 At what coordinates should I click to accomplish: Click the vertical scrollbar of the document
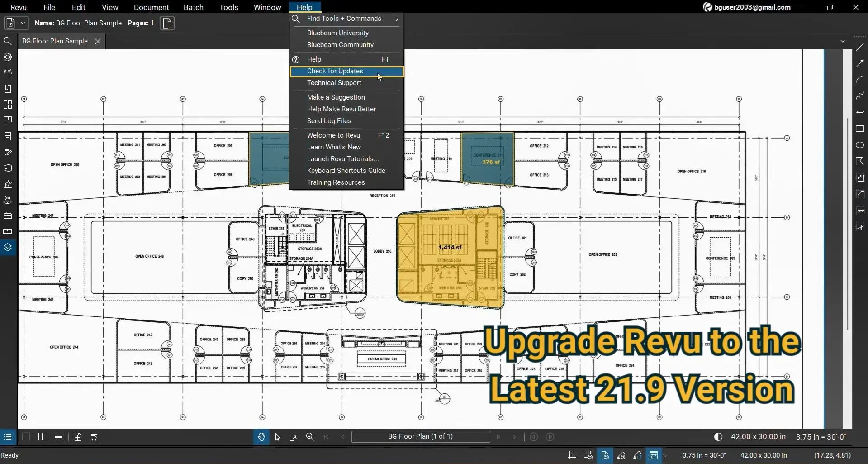coord(847,224)
